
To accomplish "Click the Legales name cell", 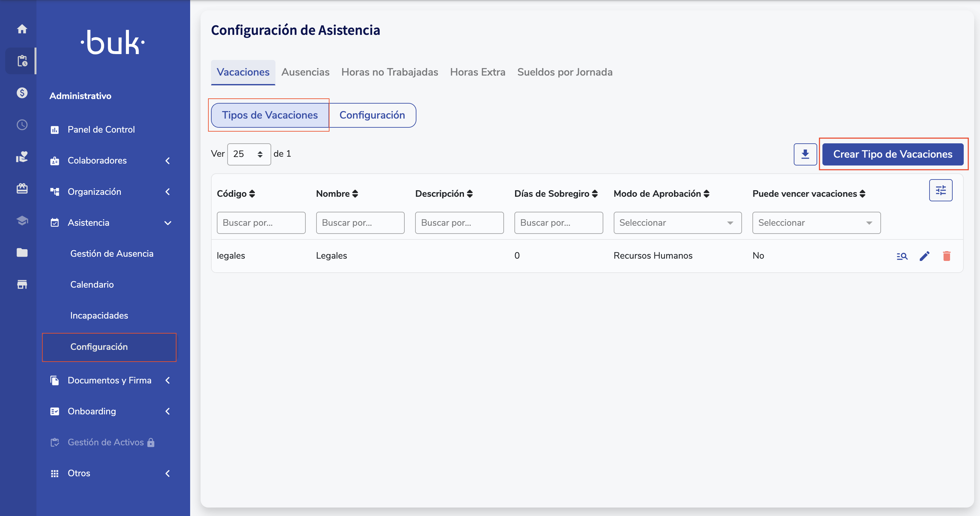I will [331, 256].
